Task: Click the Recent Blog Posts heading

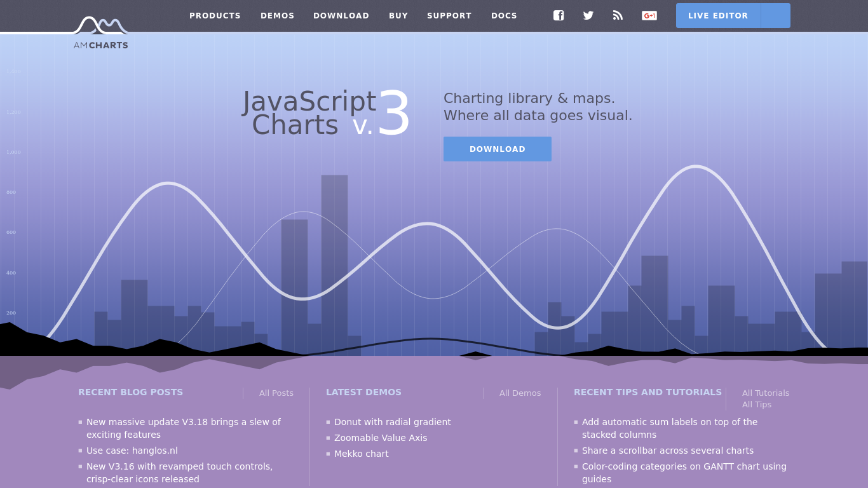Action: click(x=130, y=392)
